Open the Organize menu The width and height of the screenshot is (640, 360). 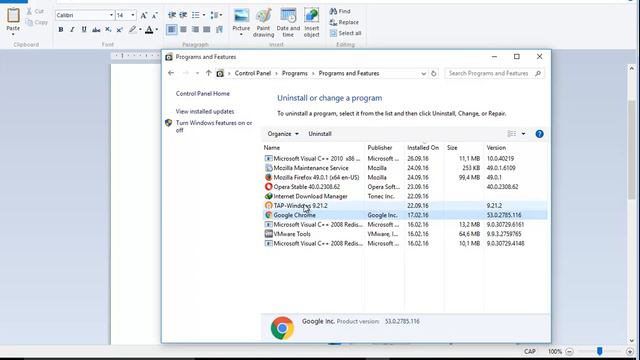point(283,134)
